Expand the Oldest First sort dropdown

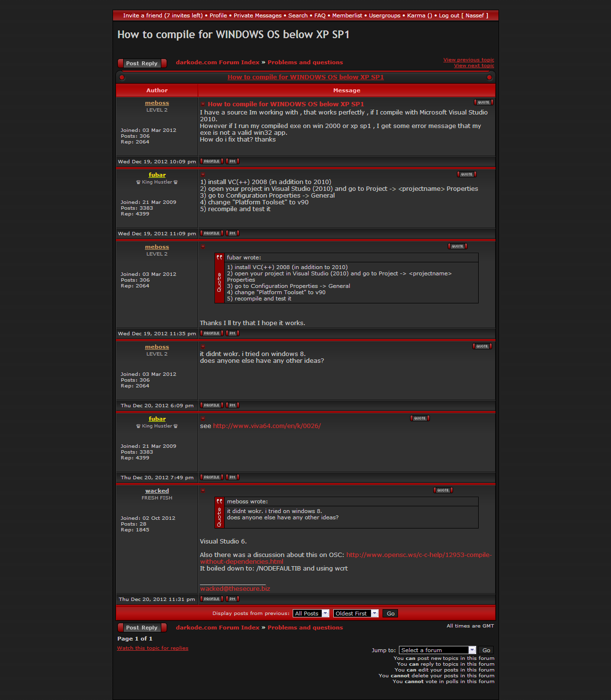[355, 614]
